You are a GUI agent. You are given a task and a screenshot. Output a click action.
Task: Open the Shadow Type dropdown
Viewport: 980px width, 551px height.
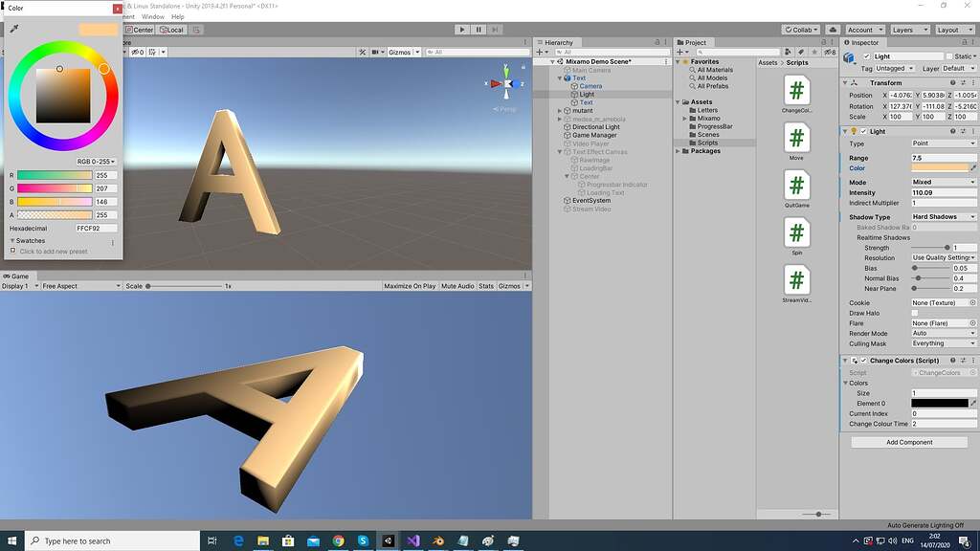943,216
